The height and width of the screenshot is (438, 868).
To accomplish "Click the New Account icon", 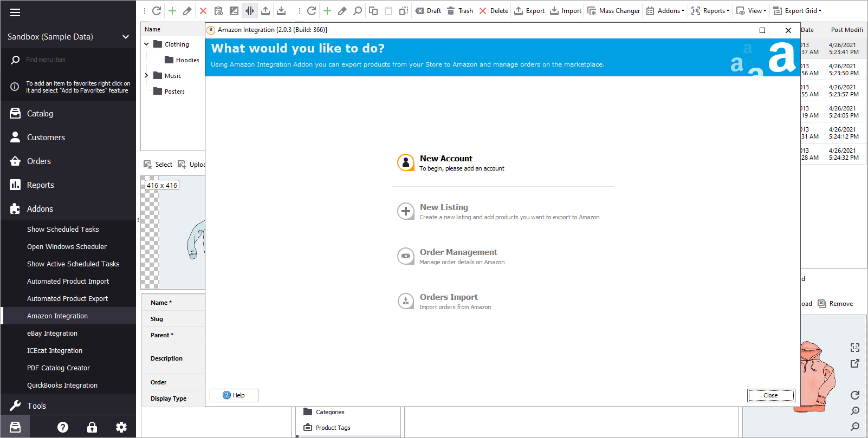I will (406, 162).
